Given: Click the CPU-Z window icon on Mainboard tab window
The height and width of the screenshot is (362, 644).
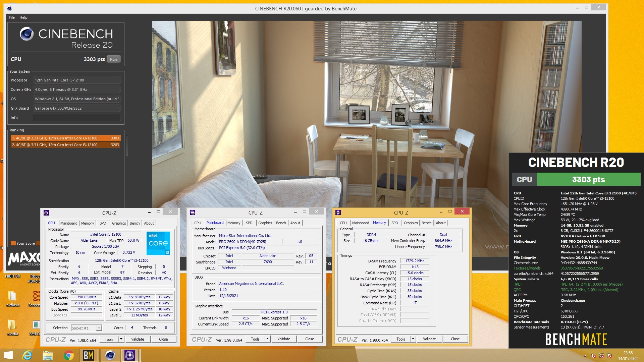Looking at the screenshot, I should click(193, 213).
